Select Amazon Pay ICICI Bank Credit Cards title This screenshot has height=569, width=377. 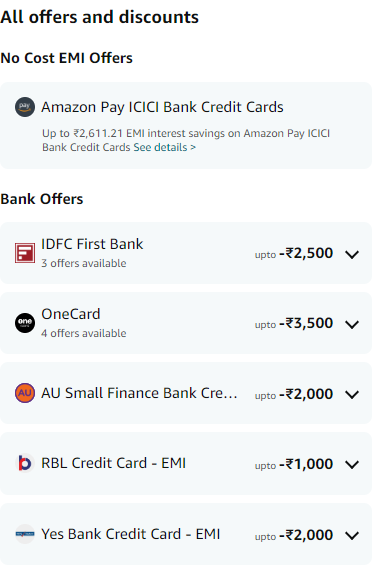162,107
